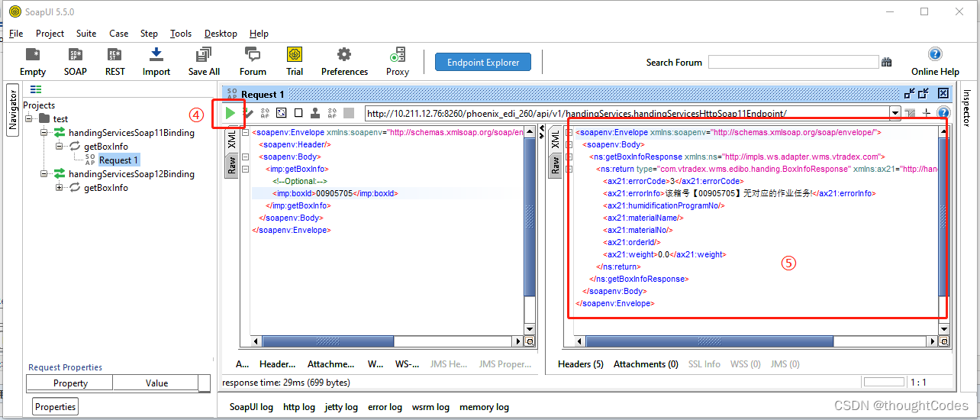
Task: Open the http log tab
Action: [299, 407]
